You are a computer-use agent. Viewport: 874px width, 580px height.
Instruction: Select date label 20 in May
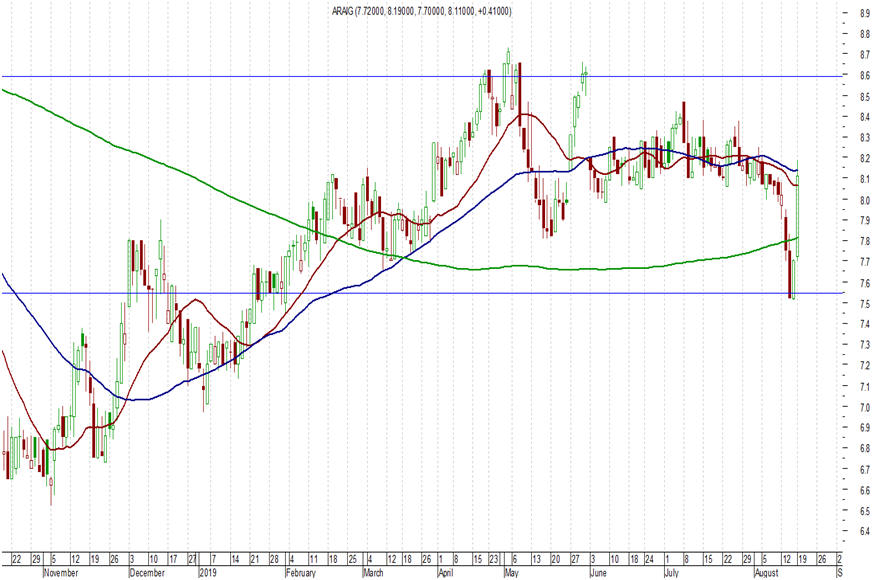point(556,559)
